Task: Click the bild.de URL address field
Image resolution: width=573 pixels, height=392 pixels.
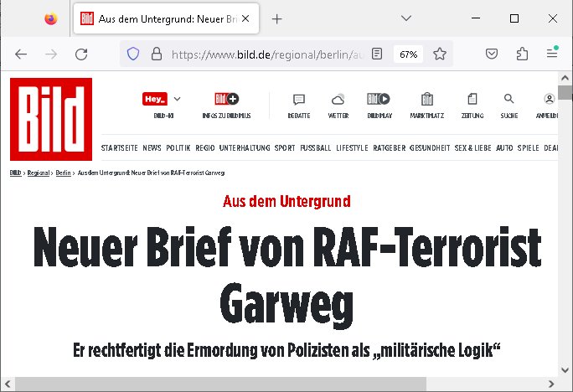Action: click(x=266, y=54)
